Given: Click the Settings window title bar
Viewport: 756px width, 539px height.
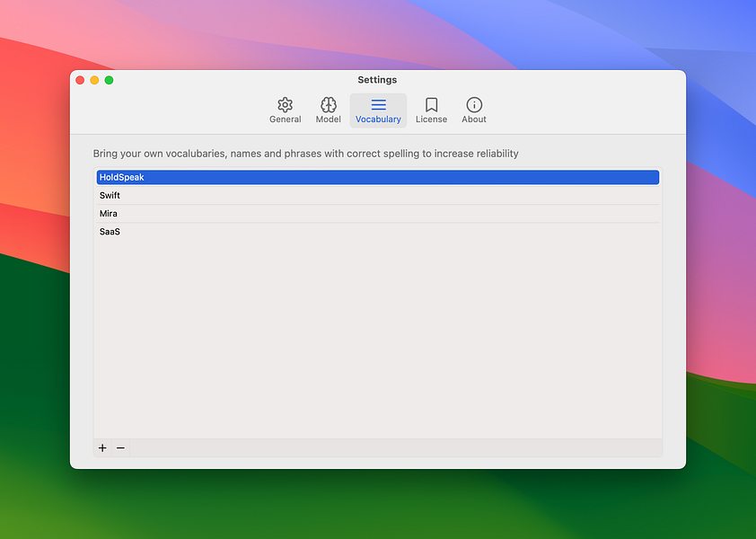Looking at the screenshot, I should pyautogui.click(x=377, y=80).
